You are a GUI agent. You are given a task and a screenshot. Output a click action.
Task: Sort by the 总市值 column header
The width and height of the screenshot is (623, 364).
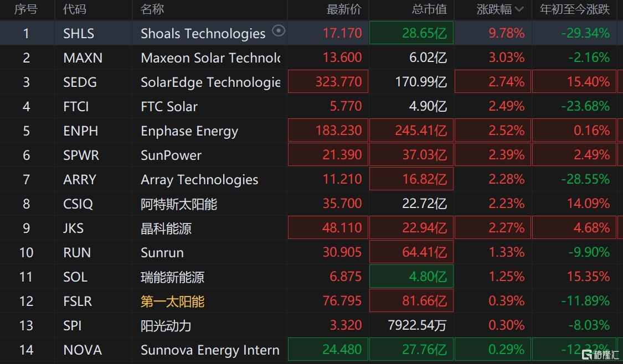coord(430,9)
